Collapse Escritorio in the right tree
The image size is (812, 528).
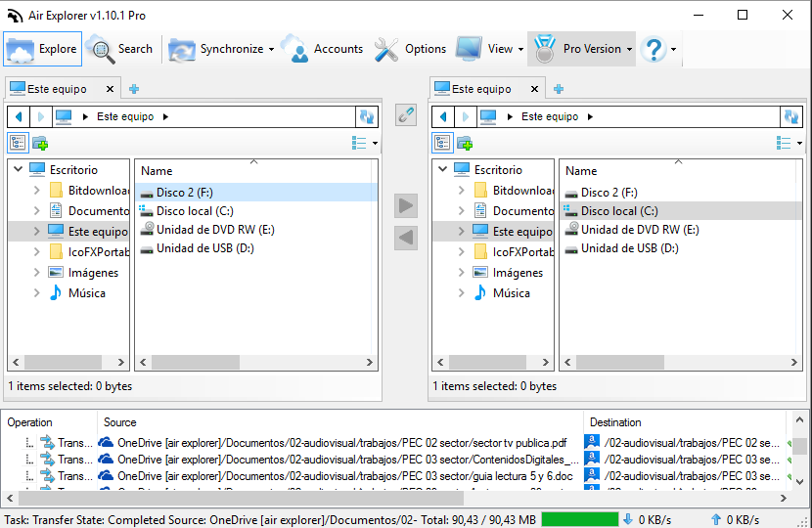pos(443,169)
